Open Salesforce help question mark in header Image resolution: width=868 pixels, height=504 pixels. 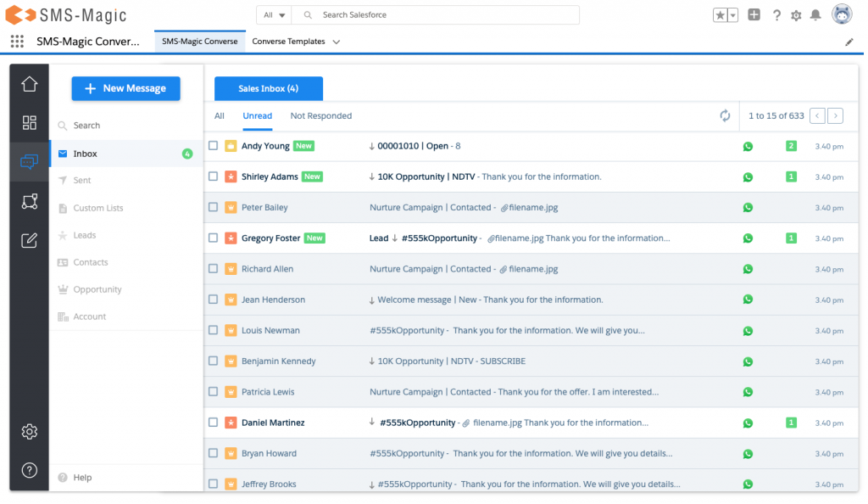point(776,15)
